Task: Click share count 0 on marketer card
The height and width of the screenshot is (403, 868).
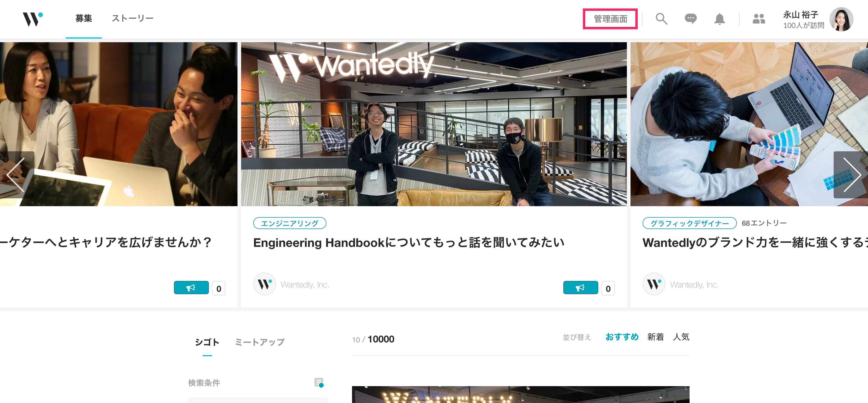Action: click(219, 288)
